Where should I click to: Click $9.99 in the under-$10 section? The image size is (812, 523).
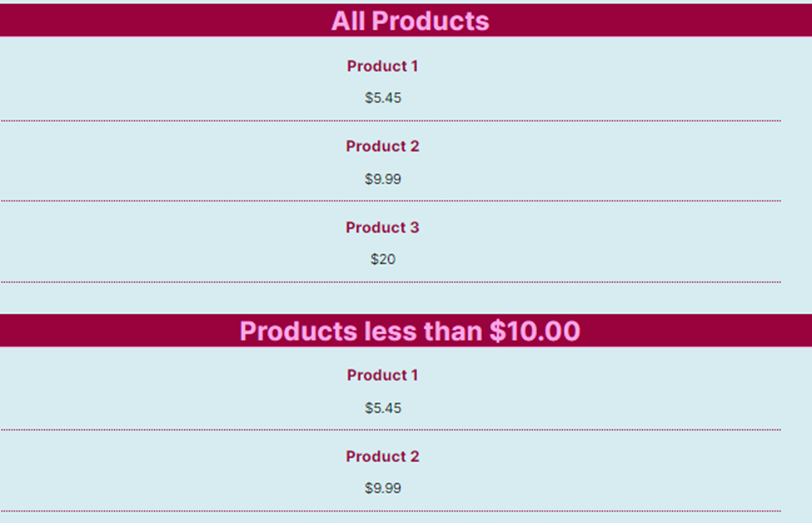pos(382,488)
